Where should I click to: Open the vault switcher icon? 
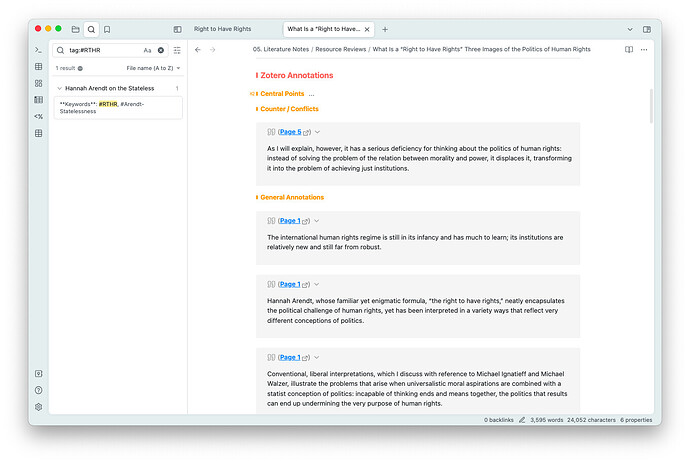point(38,374)
